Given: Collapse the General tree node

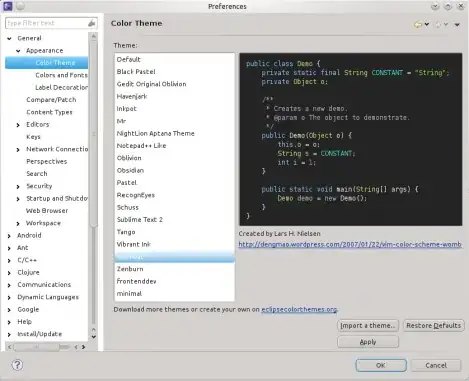Looking at the screenshot, I should pos(9,39).
